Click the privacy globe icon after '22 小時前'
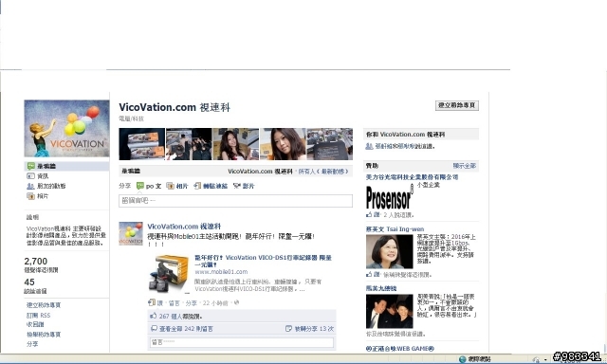Image resolution: width=607 pixels, height=364 pixels. pos(236,302)
